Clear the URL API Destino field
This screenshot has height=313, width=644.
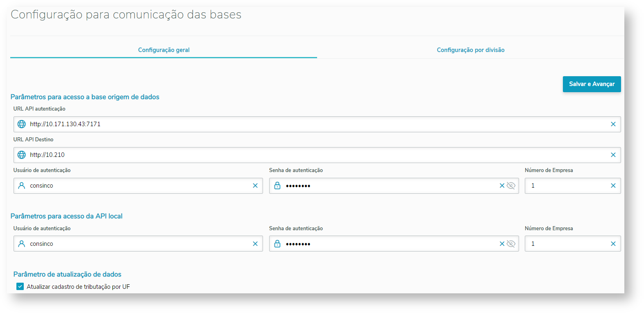613,155
